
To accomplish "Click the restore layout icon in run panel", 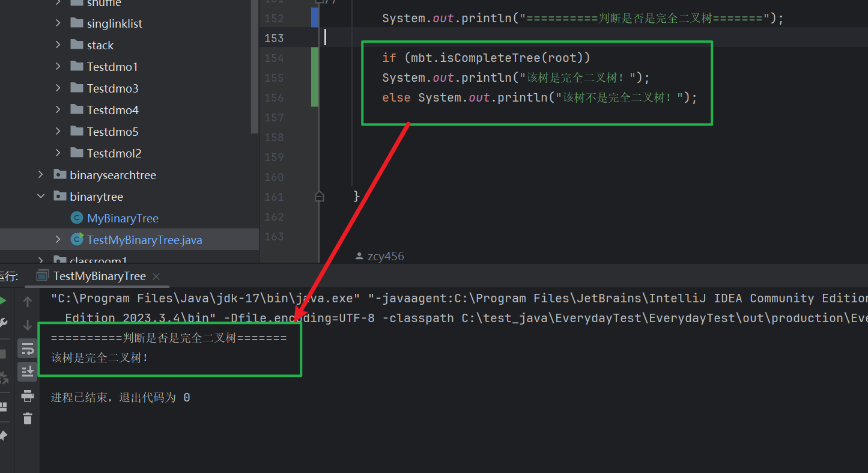I will coord(3,407).
